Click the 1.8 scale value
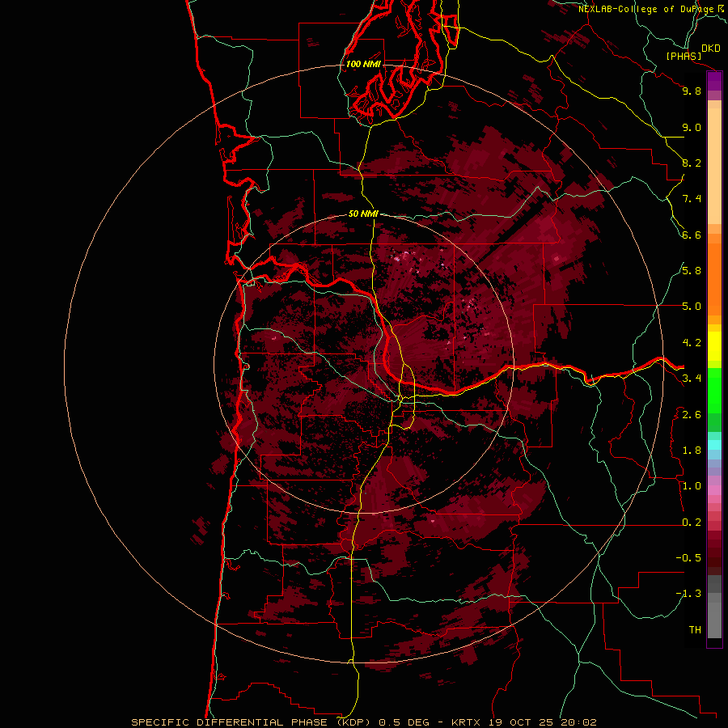 click(692, 451)
